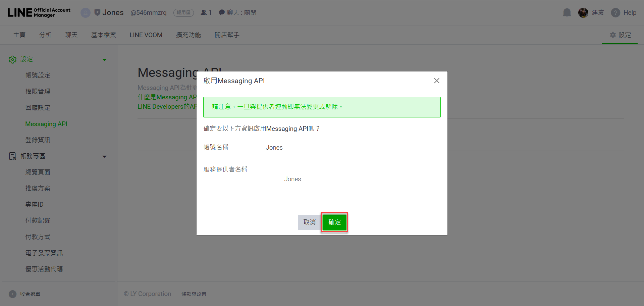Click the Jones account name in header
The image size is (644, 306).
(x=113, y=12)
